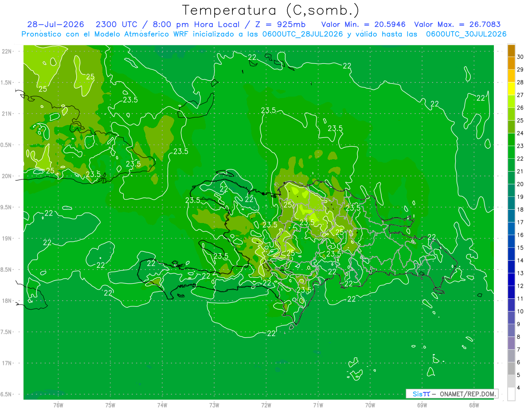Screen dimensions: 532x411
Task: Pick the dark blue colorbar swatch between 12 and 13
Action: pos(511,280)
